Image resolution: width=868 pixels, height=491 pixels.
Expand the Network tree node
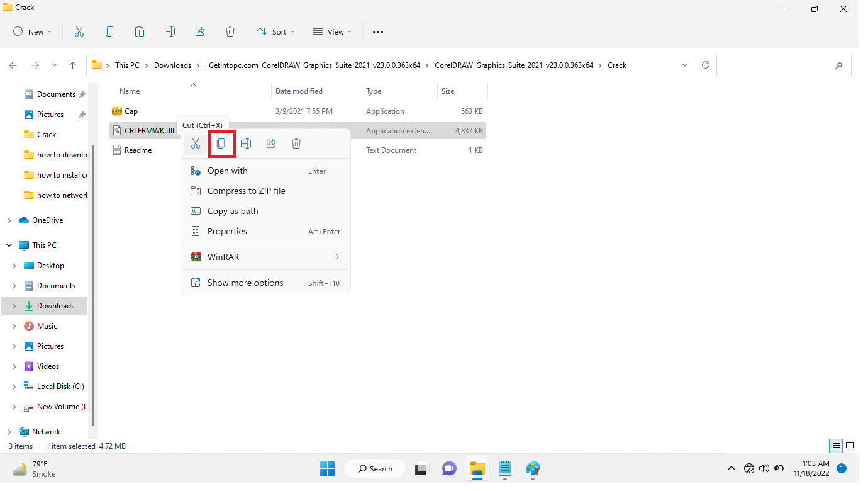[x=9, y=432]
